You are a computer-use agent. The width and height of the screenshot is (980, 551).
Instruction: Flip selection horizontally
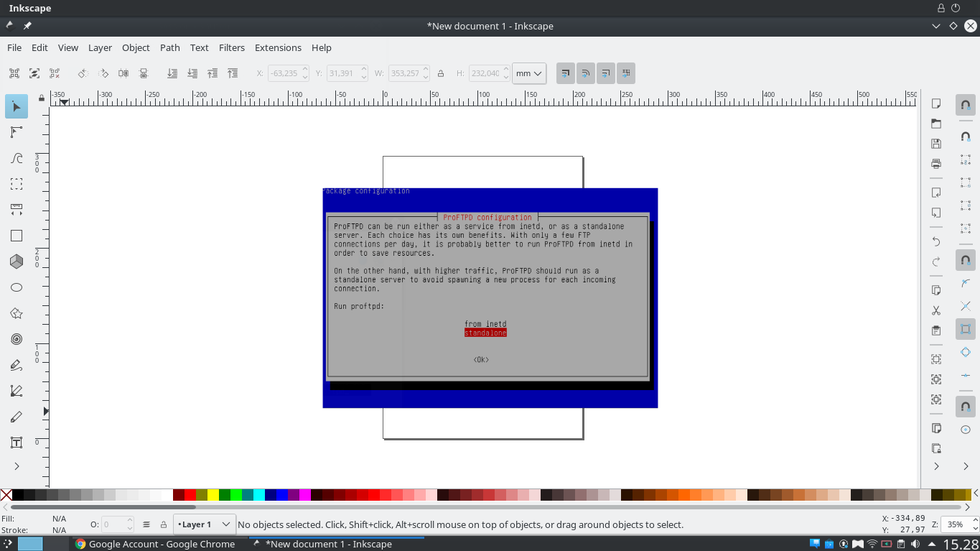(x=123, y=73)
